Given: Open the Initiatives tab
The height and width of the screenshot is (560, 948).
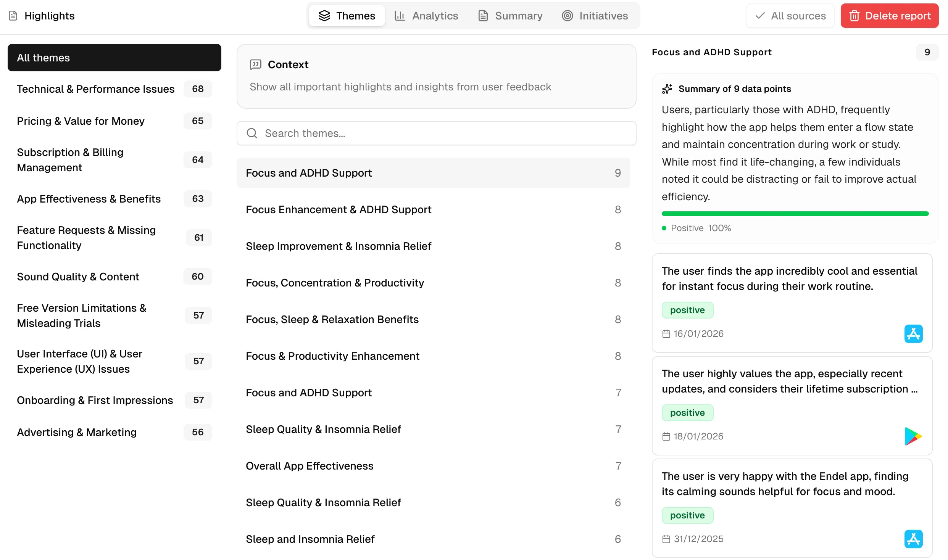Looking at the screenshot, I should pos(595,16).
